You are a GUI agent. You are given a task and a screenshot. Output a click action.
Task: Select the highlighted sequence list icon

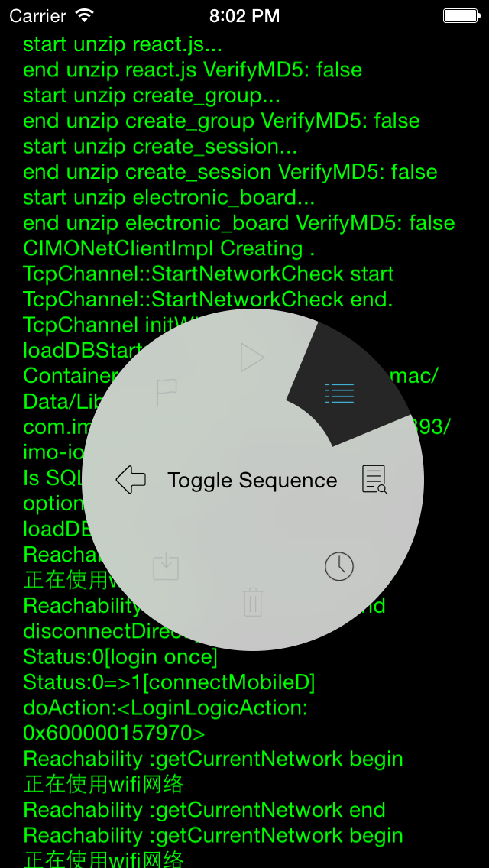click(x=339, y=394)
